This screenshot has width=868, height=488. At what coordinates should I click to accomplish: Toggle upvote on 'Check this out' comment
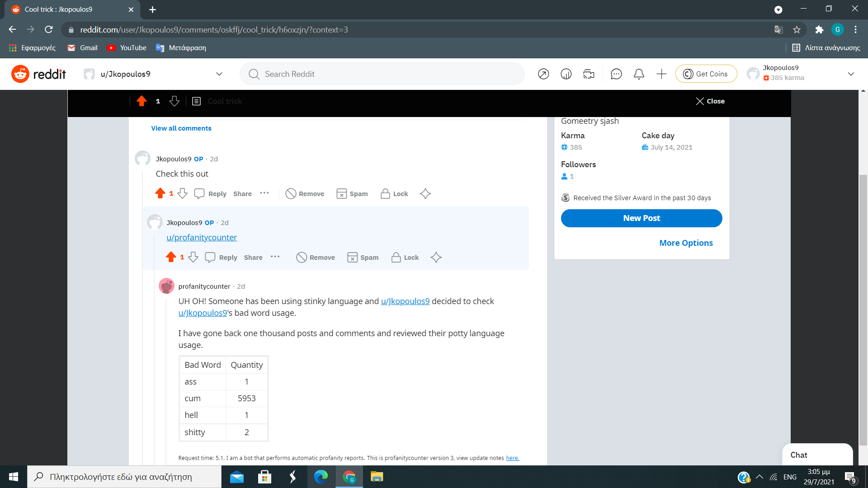click(x=160, y=193)
